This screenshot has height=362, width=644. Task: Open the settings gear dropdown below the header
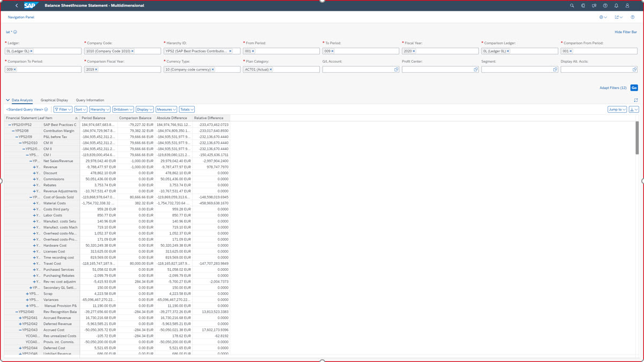coord(603,17)
